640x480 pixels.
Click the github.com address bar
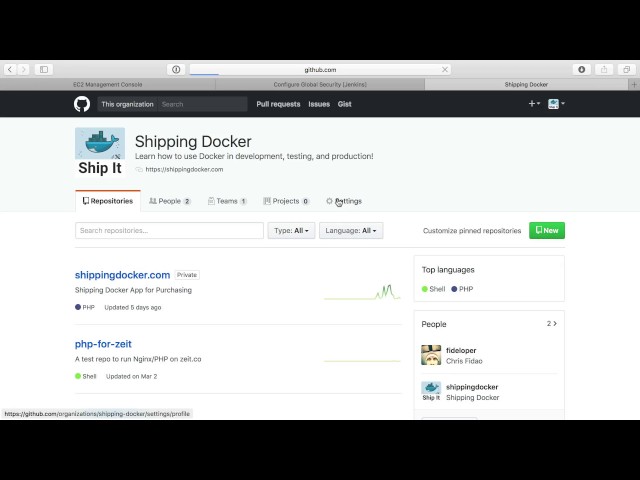click(x=320, y=69)
